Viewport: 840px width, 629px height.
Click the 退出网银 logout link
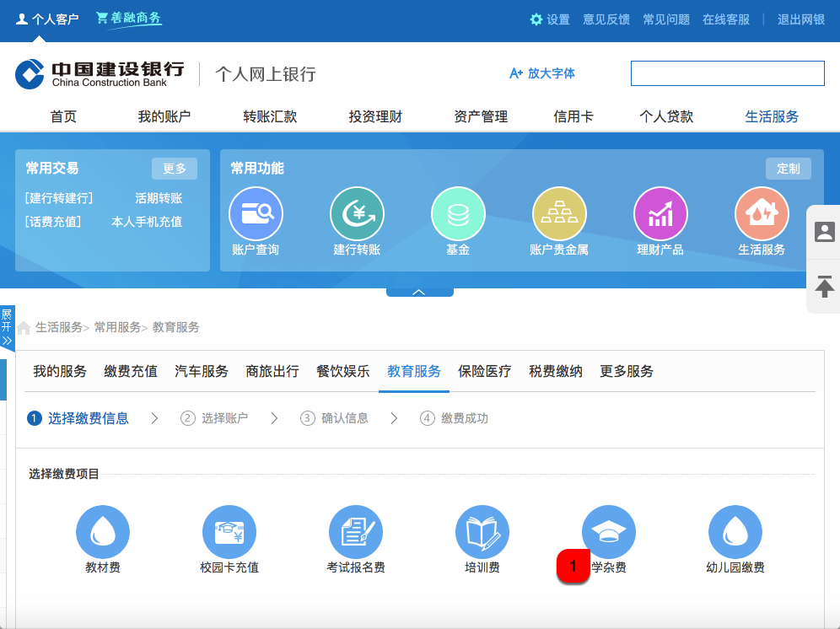(800, 19)
